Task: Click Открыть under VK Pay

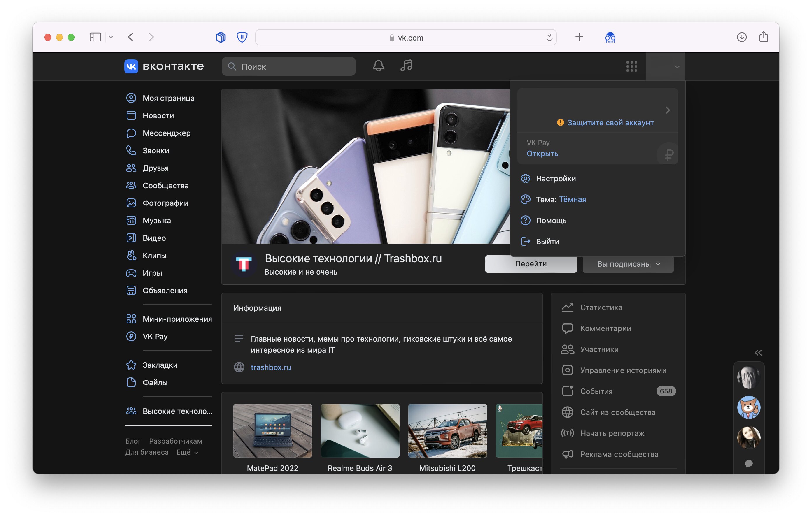Action: (x=542, y=154)
